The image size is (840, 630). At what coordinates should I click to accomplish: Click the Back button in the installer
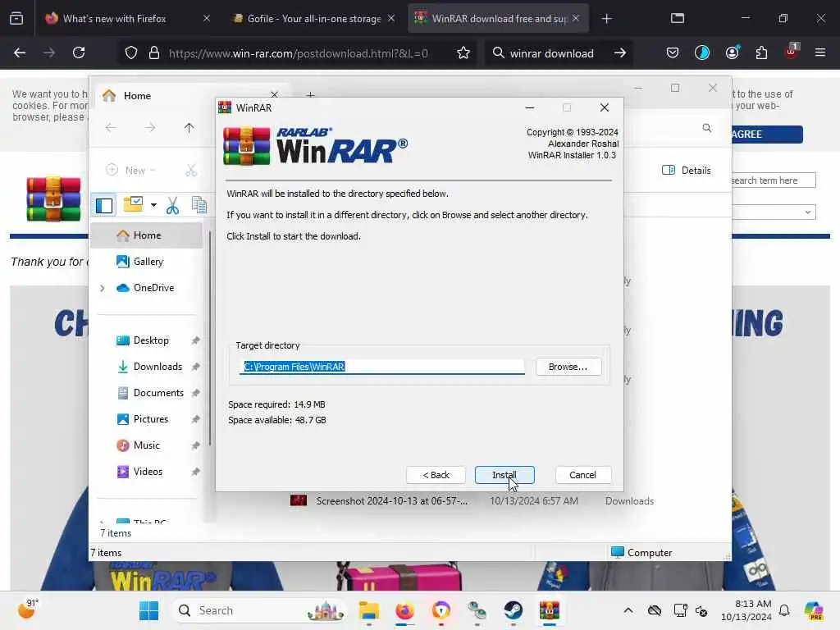pos(436,475)
